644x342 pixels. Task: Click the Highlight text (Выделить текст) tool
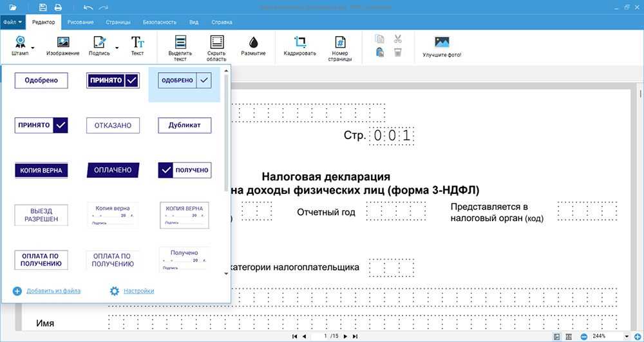point(180,48)
